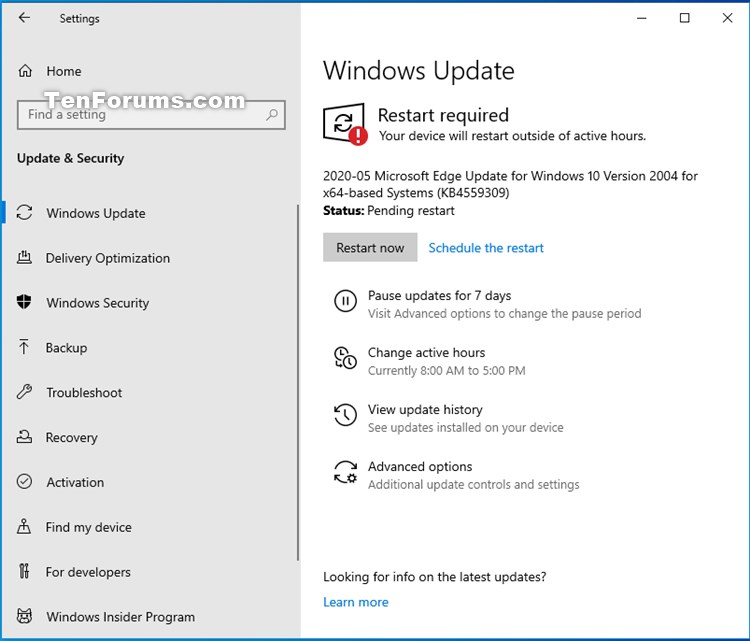Click the Learn more link
Screen dimensions: 750x641
point(356,602)
